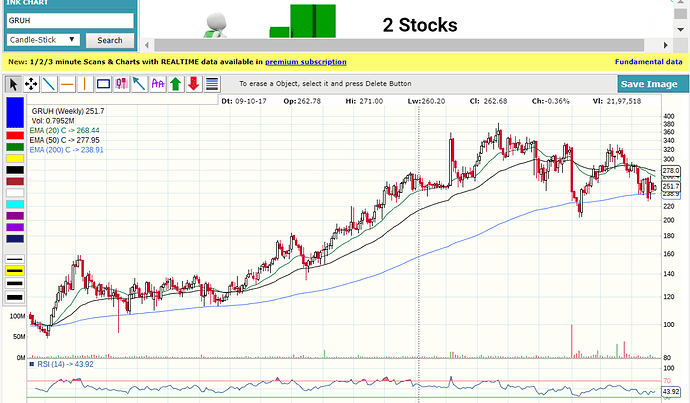Select the rectangle drawing tool
Screen dimensions: 690x403
point(103,84)
